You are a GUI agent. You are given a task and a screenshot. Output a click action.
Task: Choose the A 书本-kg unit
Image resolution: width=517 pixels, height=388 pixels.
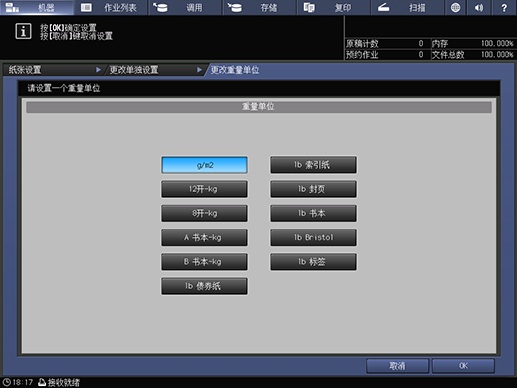(x=204, y=237)
